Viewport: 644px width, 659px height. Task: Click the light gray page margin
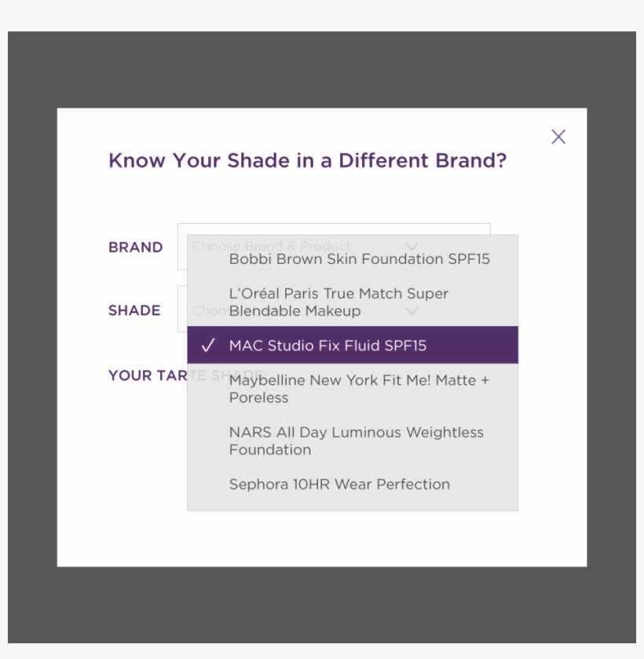tap(322, 15)
